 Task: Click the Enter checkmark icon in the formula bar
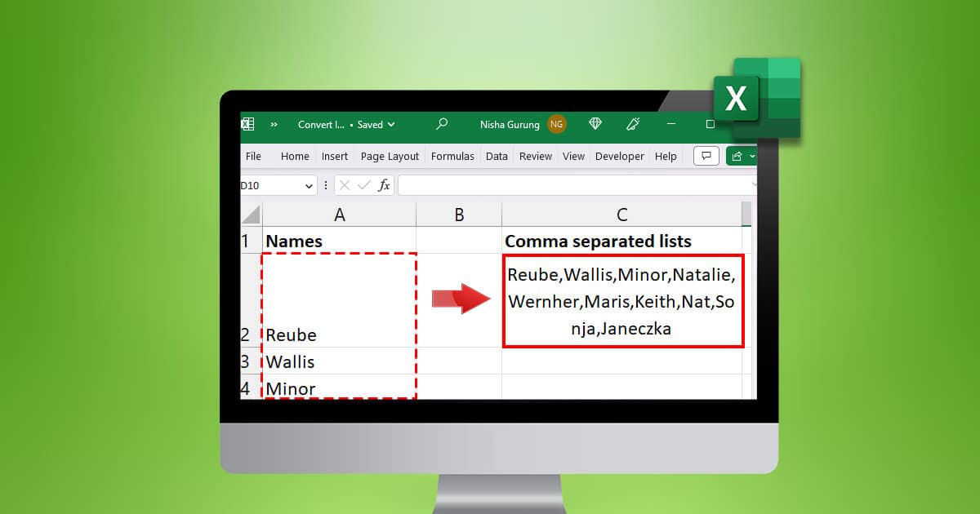click(364, 184)
